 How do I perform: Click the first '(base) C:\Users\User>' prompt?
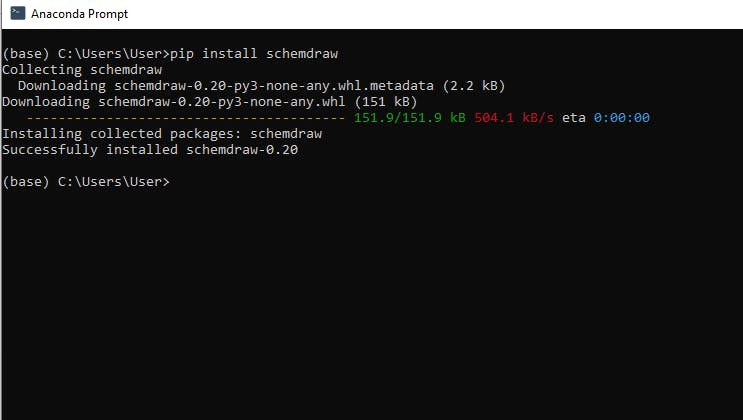(x=86, y=54)
